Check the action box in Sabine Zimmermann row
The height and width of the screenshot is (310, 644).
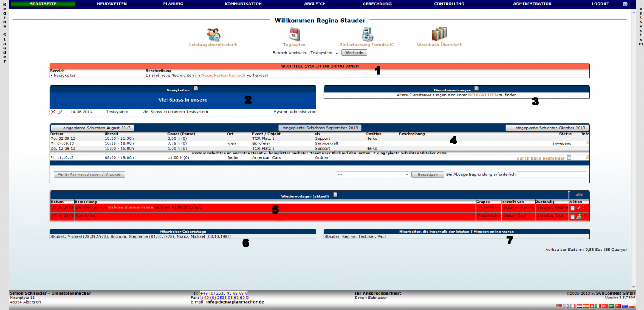click(573, 208)
